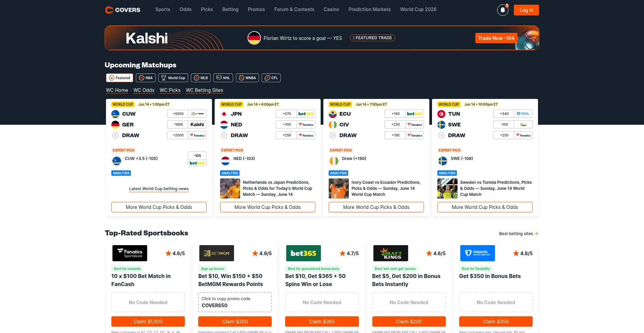The height and width of the screenshot is (333, 644).
Task: Click the bet365 logo under CUW expert pick
Action: point(197,163)
